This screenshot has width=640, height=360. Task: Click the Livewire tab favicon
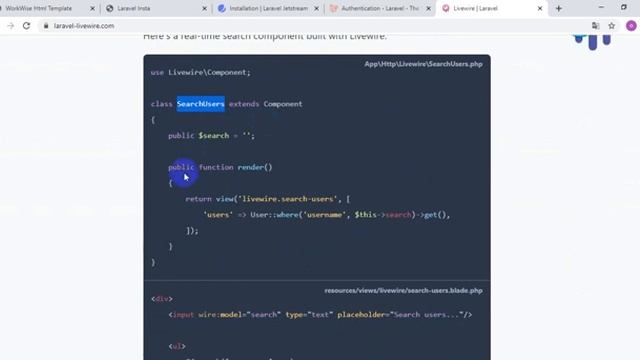tap(446, 8)
